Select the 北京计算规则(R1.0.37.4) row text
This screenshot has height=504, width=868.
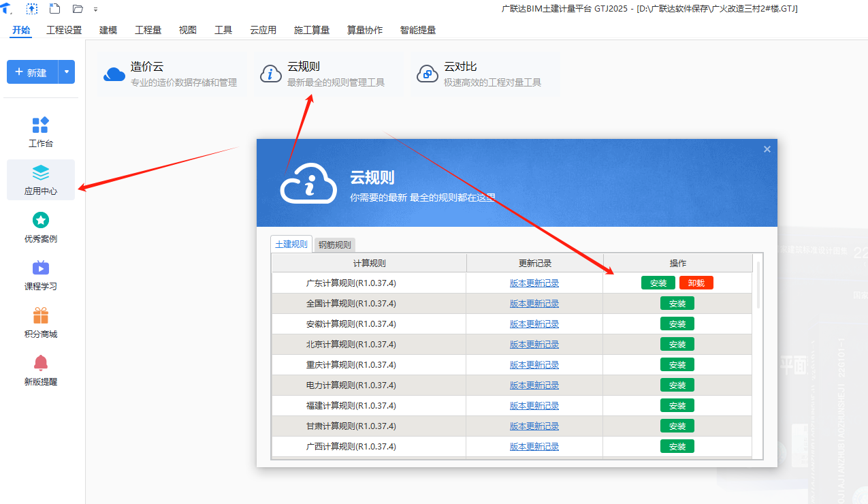(x=351, y=345)
